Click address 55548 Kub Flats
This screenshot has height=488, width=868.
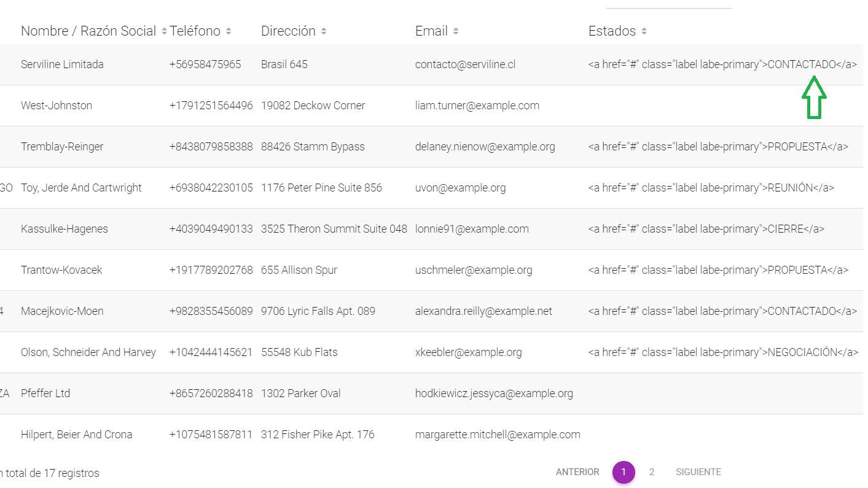299,352
